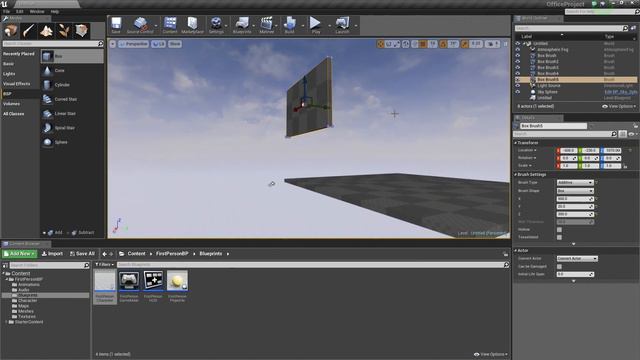Screen dimensions: 640x360
Task: Open the Brush Shape Box dropdown
Action: pyautogui.click(x=575, y=191)
